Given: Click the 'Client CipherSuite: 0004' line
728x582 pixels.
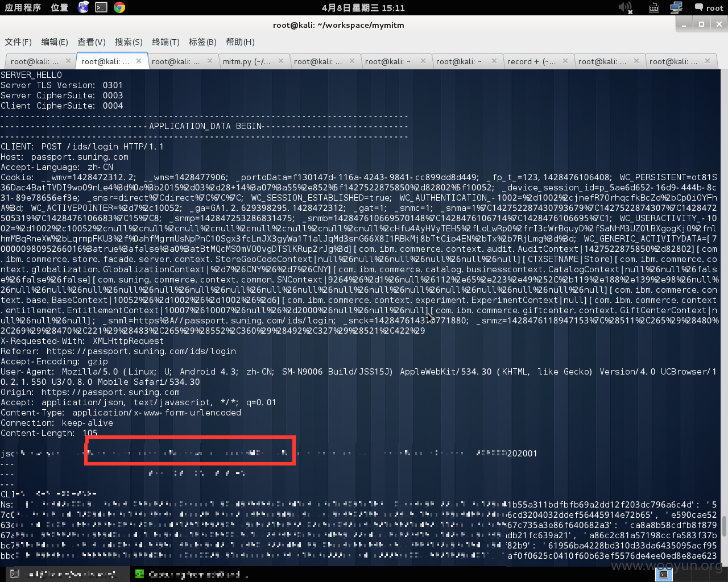Looking at the screenshot, I should pos(61,106).
